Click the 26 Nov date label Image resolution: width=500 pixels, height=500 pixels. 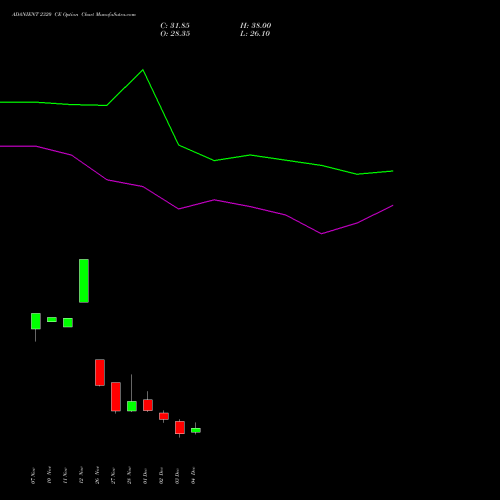[97, 476]
